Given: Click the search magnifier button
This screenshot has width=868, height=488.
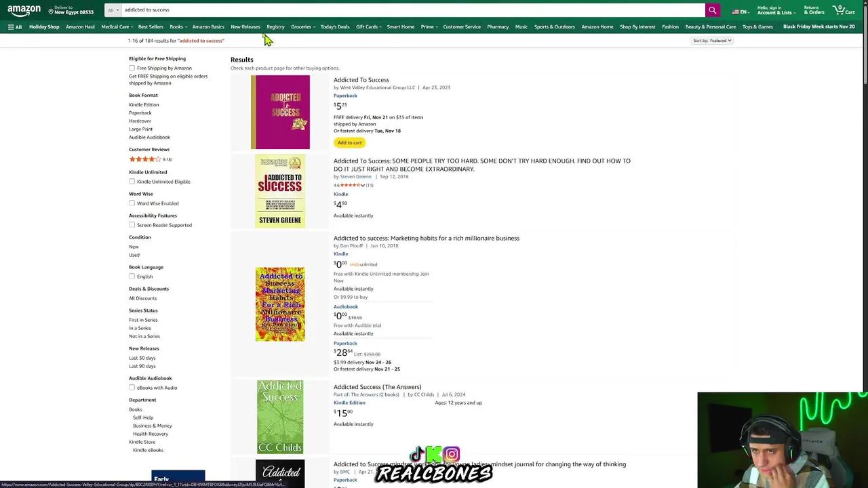Looking at the screenshot, I should (x=712, y=10).
